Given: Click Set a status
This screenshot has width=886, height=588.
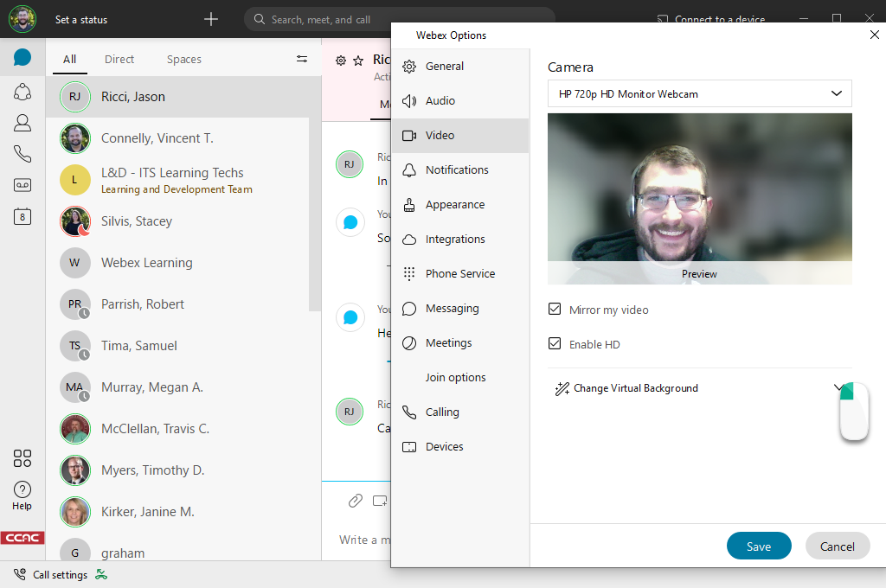Looking at the screenshot, I should point(81,20).
